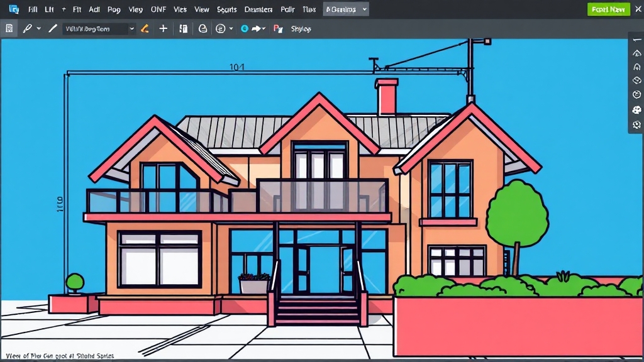Open the View menu
This screenshot has width=644, height=362.
coord(202,9)
